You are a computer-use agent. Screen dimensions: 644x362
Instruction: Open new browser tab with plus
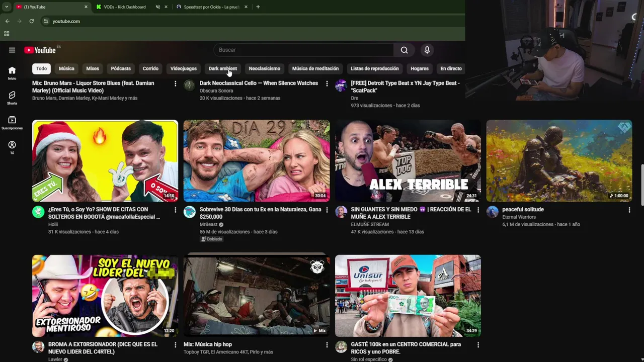point(258,7)
